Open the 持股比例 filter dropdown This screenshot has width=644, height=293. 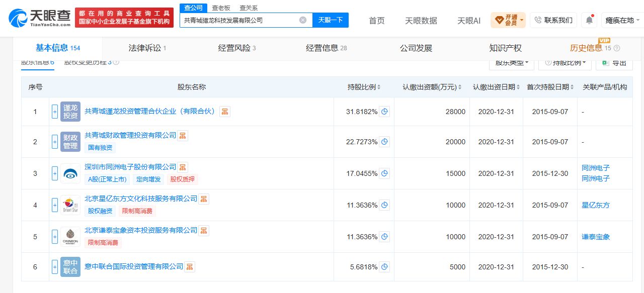(565, 63)
